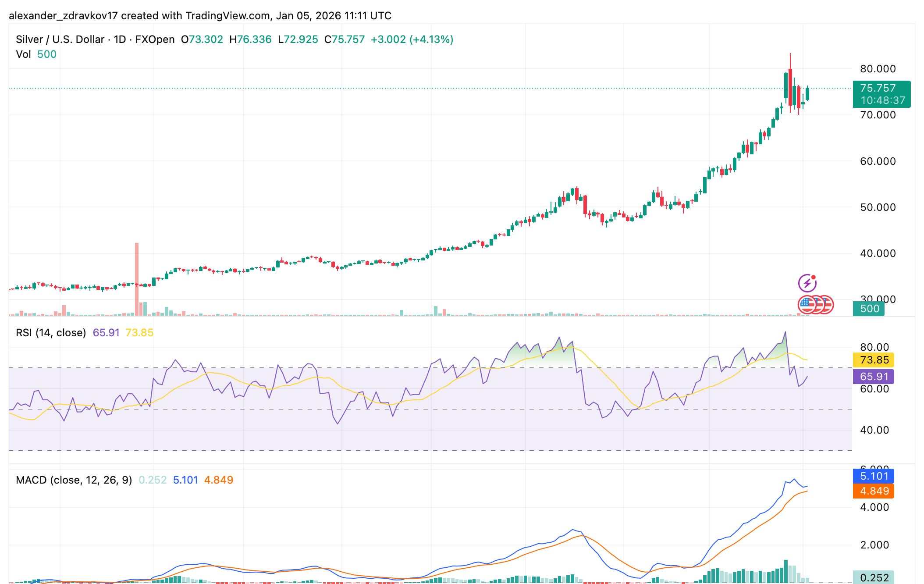Click the TradingView.com text in header
The image size is (924, 584).
point(227,16)
